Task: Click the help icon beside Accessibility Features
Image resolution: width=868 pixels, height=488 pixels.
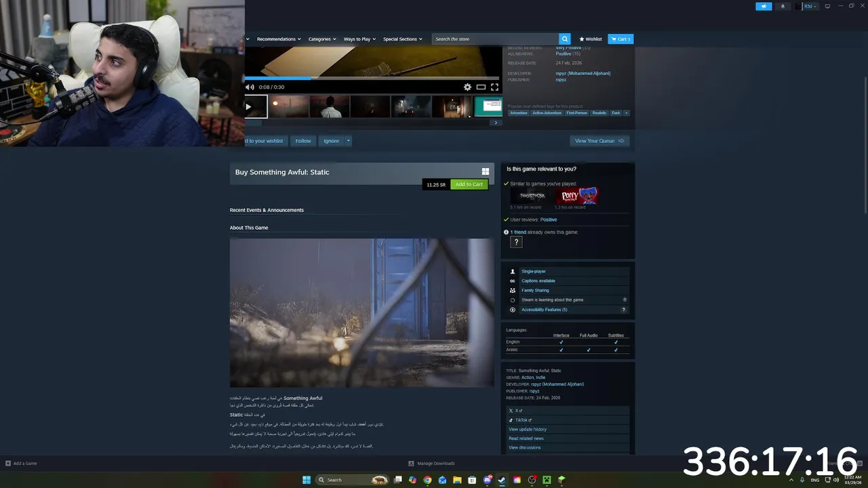Action: (x=624, y=310)
